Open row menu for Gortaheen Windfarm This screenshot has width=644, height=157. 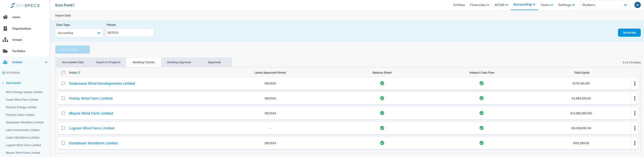[635, 143]
